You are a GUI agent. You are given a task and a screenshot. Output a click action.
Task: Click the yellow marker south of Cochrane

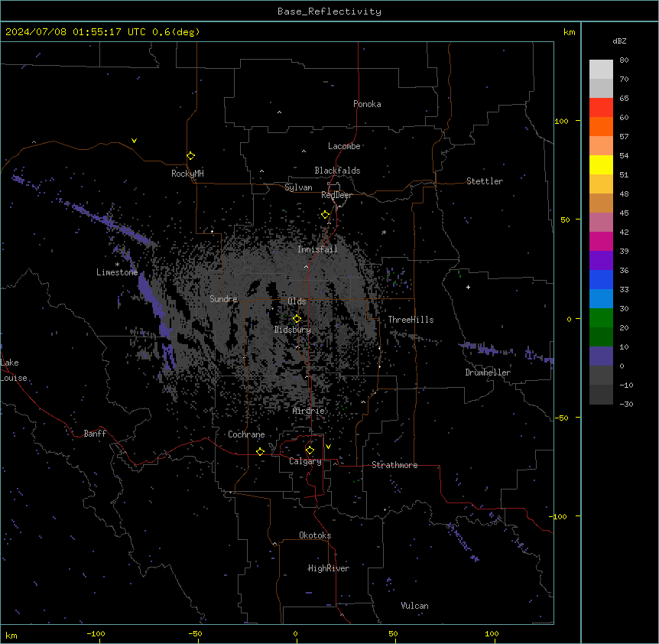(260, 451)
